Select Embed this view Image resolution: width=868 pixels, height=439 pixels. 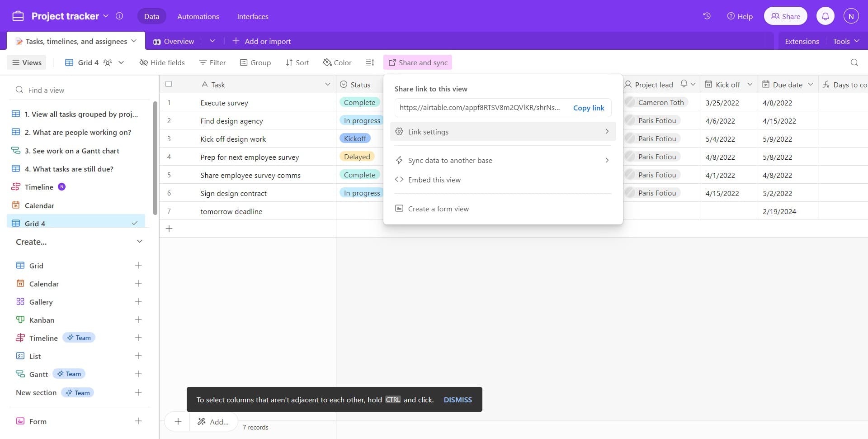pyautogui.click(x=434, y=179)
